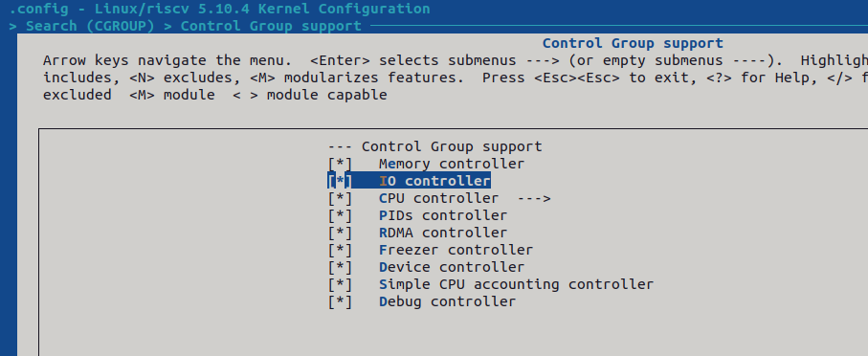The height and width of the screenshot is (356, 868).
Task: Toggle the Device controller checkbox
Action: point(340,267)
